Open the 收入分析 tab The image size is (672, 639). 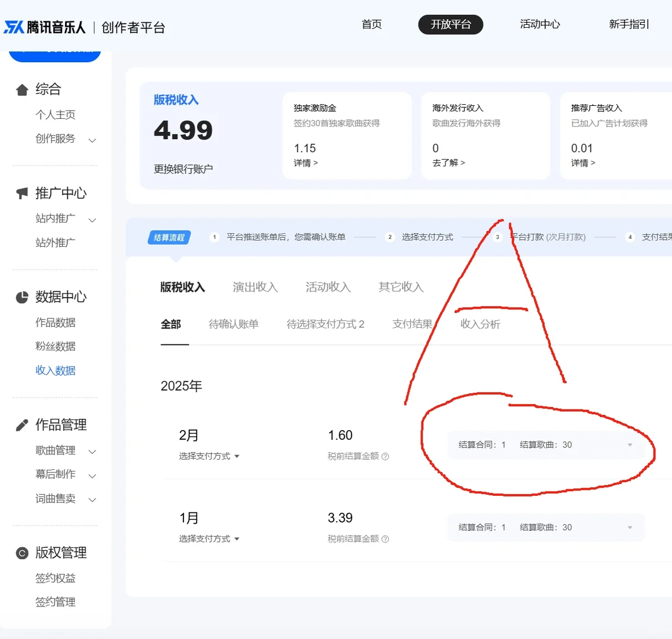[x=480, y=324]
